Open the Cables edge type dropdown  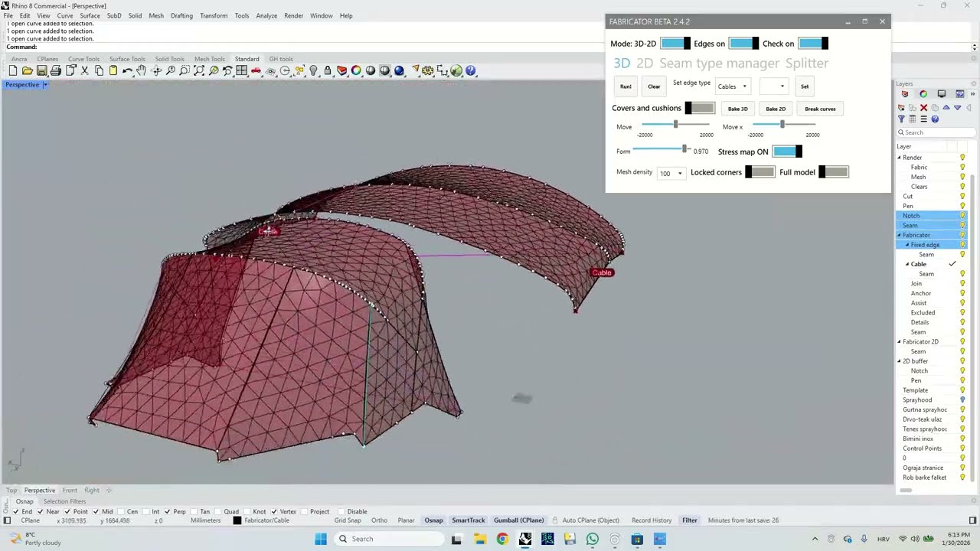coord(733,86)
